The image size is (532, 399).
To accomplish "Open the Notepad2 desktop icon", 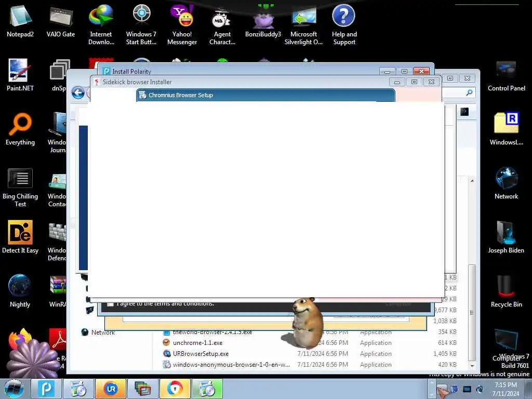I will (20, 21).
